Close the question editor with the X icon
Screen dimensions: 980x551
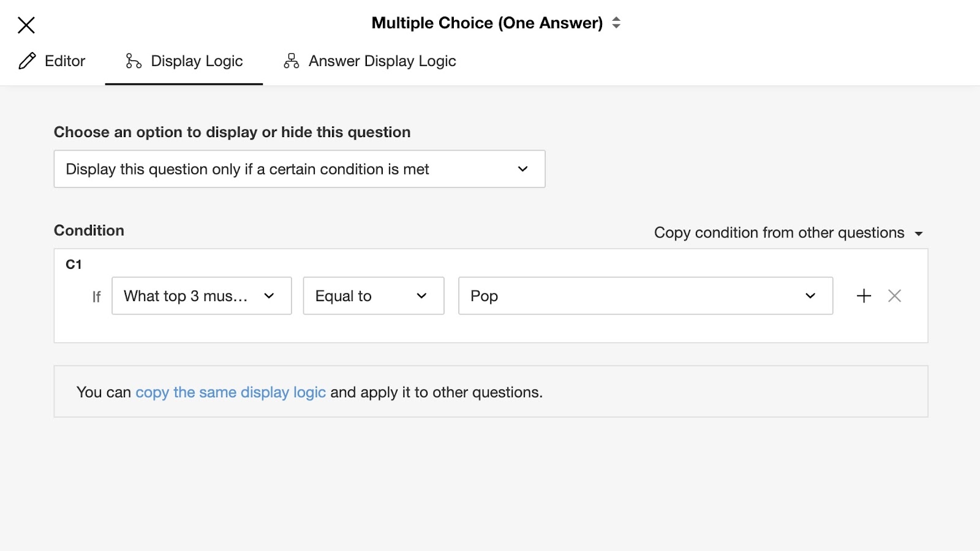pyautogui.click(x=26, y=25)
